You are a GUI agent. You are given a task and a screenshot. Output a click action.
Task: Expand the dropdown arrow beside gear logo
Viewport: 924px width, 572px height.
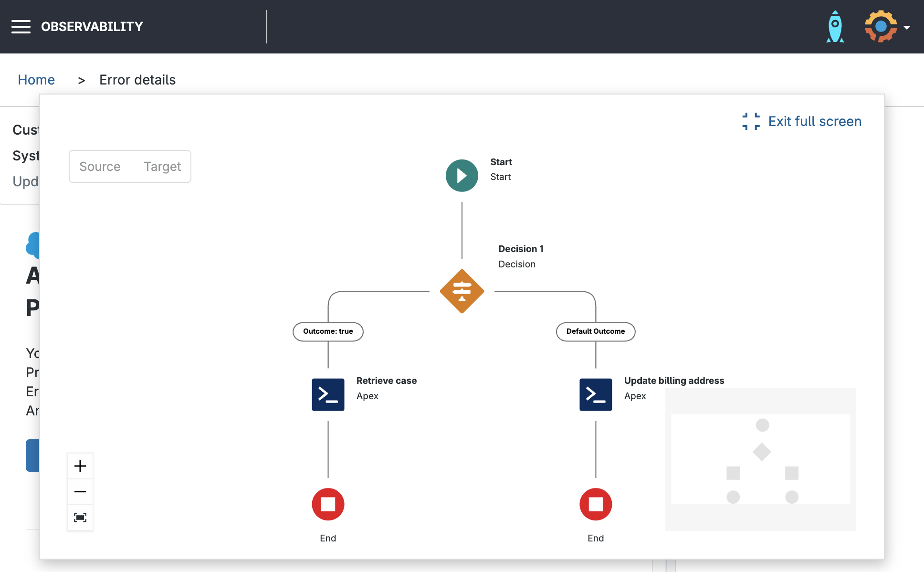pyautogui.click(x=907, y=28)
